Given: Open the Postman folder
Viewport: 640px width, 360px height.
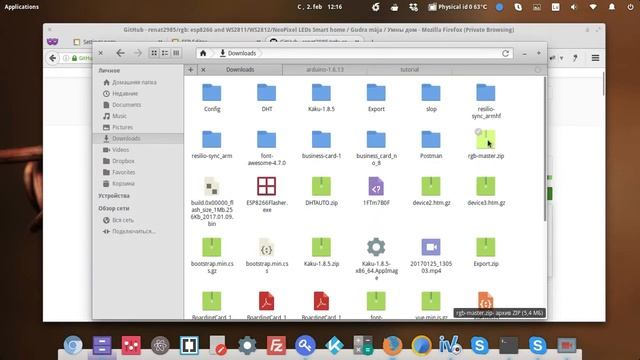Looking at the screenshot, I should click(431, 140).
